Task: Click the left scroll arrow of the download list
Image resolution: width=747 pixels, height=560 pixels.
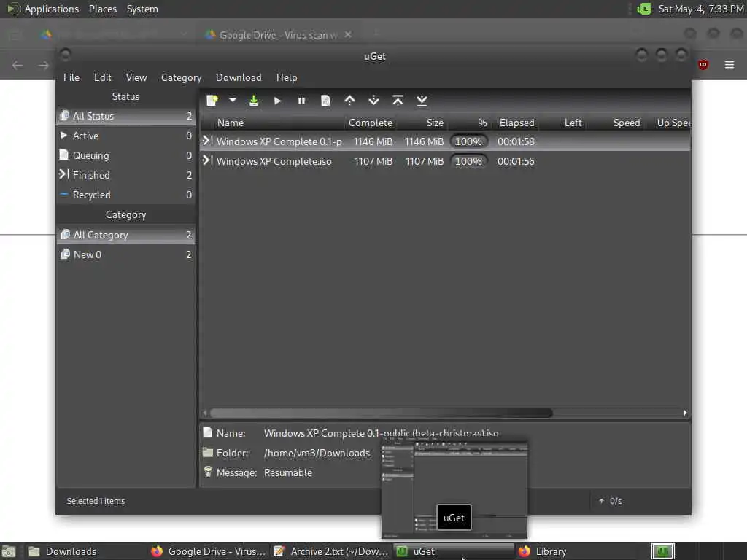Action: (205, 413)
